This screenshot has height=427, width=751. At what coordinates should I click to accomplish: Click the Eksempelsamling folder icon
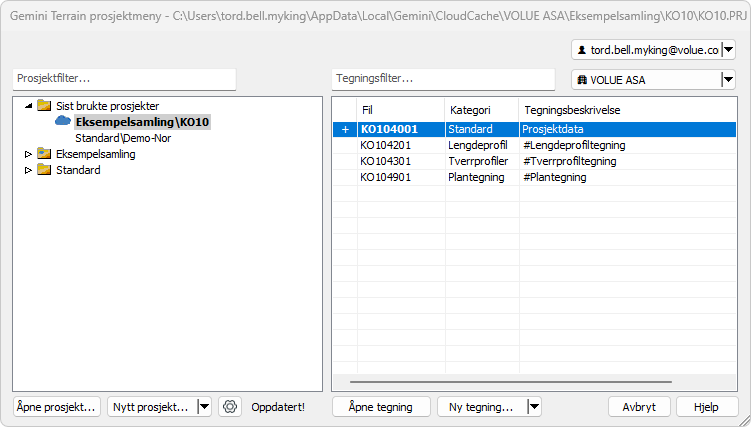44,154
